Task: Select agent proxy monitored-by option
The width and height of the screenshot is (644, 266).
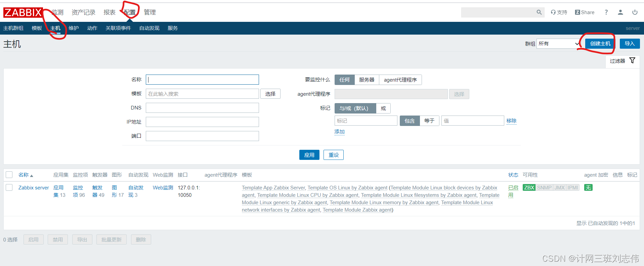Action: (400, 80)
